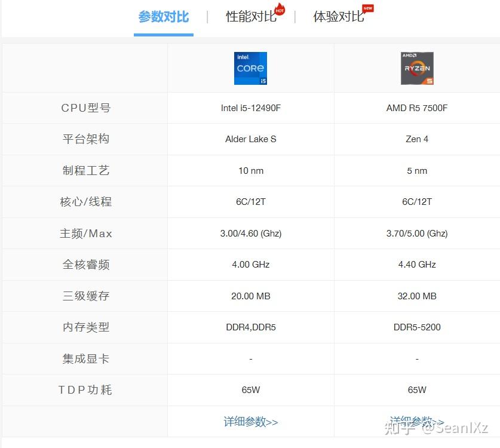
Task: Click the DDR4,DDR5 value
Action: click(x=251, y=327)
